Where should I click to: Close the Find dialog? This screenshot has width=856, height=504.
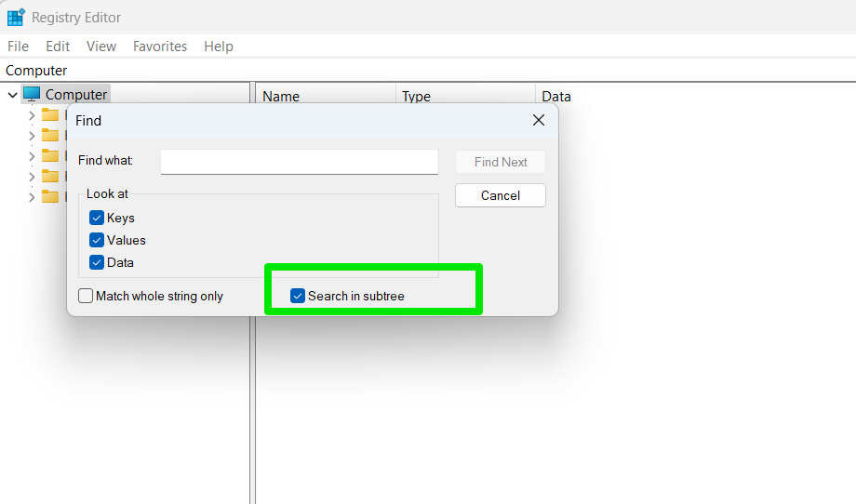tap(539, 121)
